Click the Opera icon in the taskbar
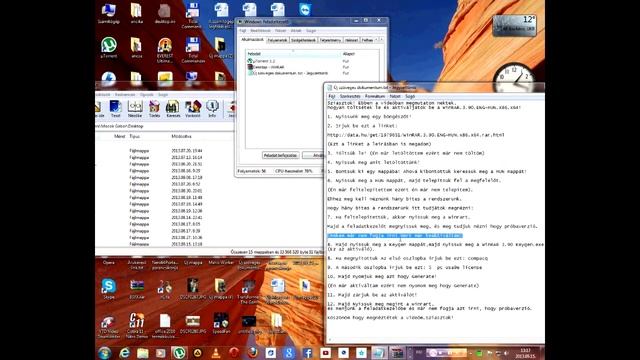 tap(234, 353)
